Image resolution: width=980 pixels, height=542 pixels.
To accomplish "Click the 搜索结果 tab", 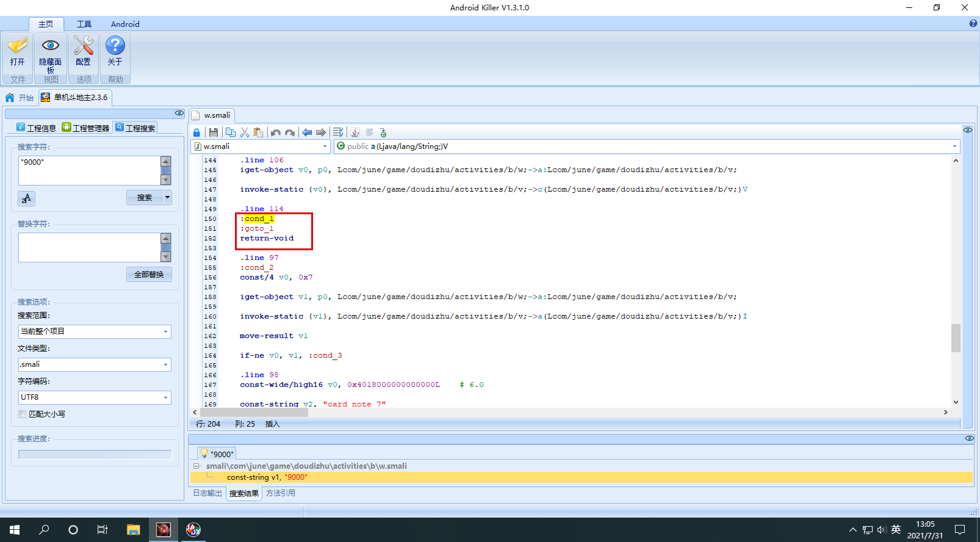I will coord(244,493).
